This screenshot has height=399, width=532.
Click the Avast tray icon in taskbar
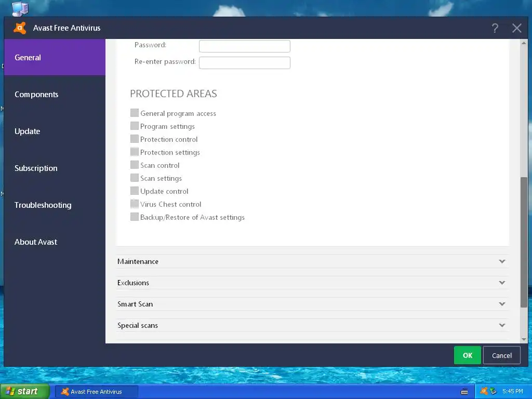tap(484, 391)
